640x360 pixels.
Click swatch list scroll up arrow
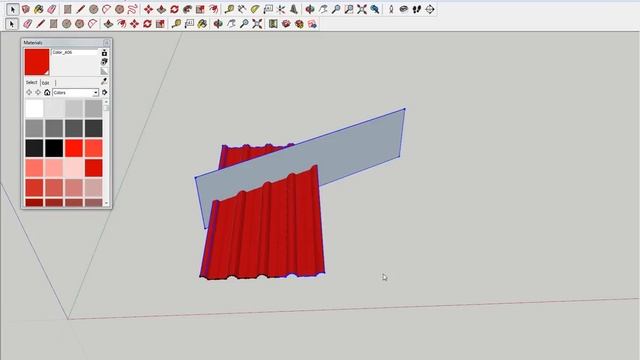point(107,102)
